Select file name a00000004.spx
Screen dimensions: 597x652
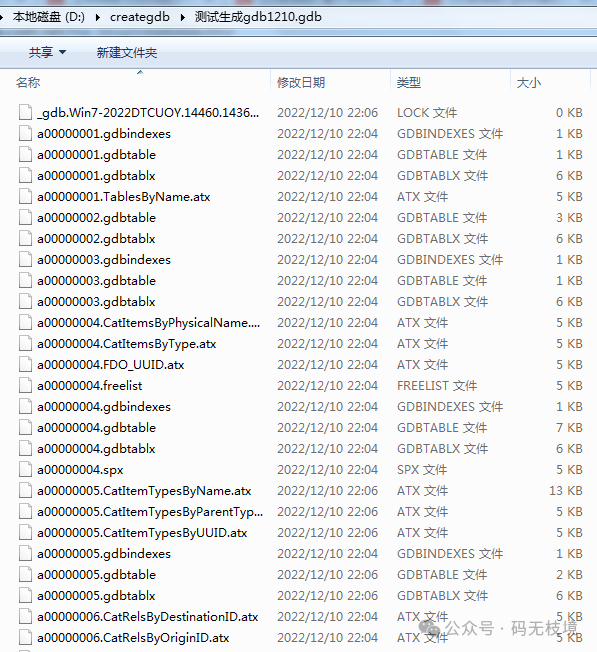[80, 469]
